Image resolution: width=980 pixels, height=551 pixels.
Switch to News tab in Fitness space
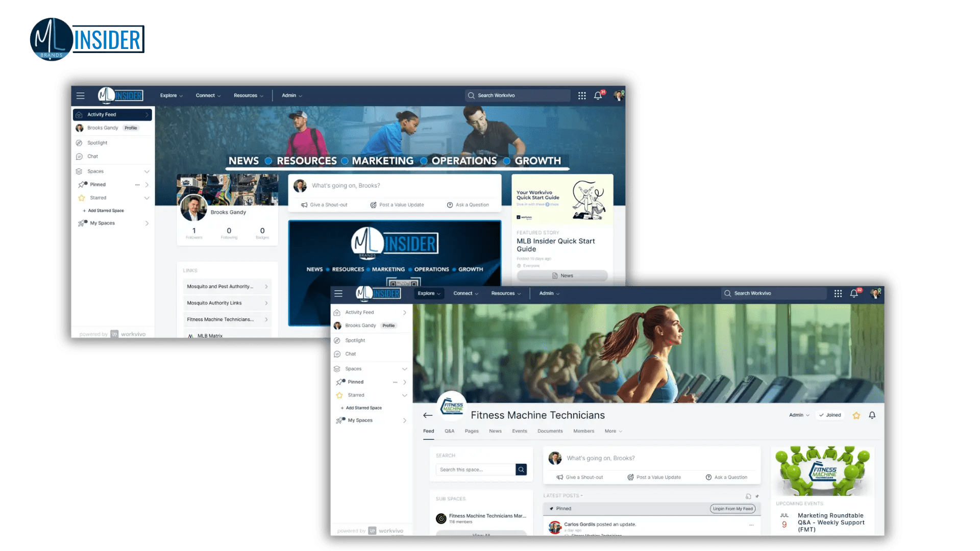tap(495, 432)
